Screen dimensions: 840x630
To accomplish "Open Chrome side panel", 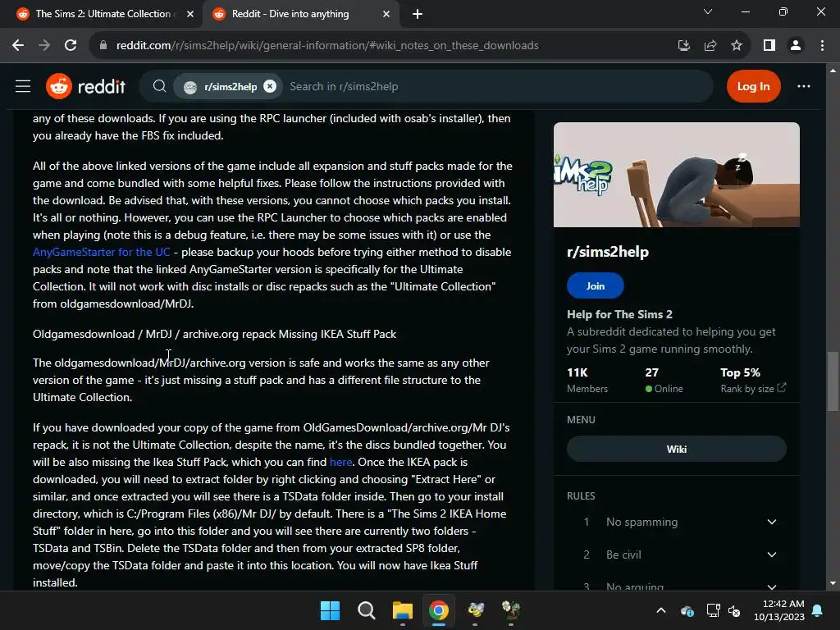I will (769, 46).
